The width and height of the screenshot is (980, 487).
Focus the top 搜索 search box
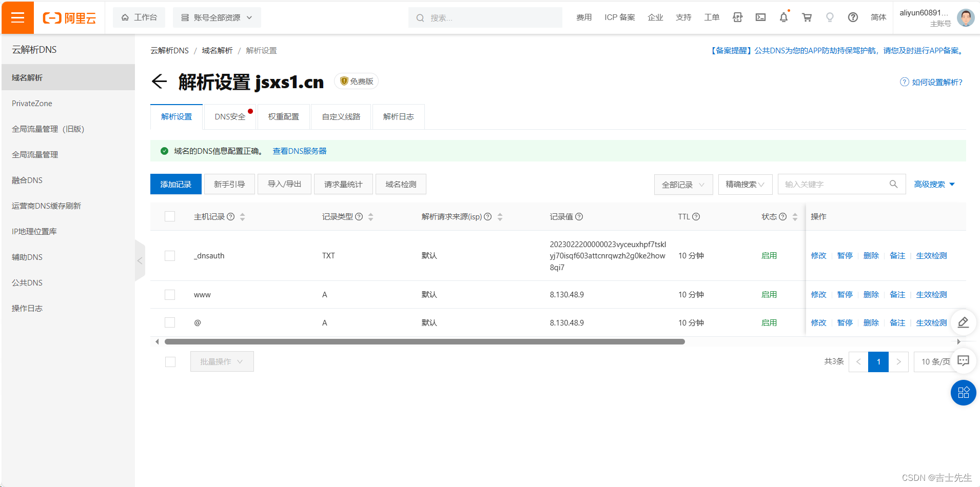[485, 18]
